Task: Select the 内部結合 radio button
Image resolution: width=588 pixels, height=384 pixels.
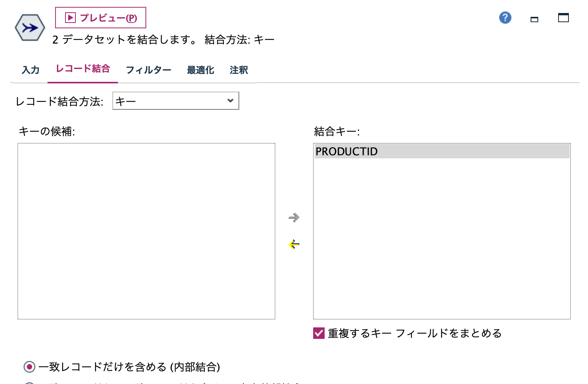Action: point(29,366)
